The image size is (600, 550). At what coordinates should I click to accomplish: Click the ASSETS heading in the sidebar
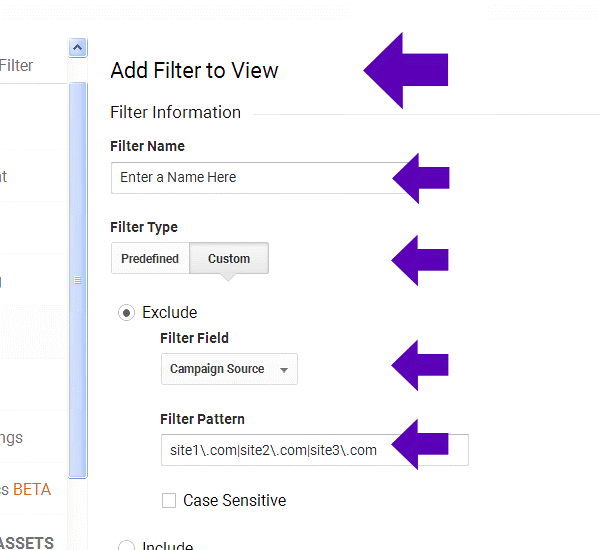click(x=27, y=543)
